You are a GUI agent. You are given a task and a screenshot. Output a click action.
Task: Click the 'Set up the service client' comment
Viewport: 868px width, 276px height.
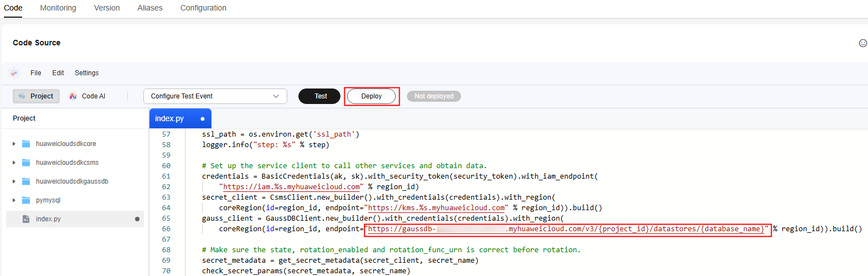coord(344,166)
